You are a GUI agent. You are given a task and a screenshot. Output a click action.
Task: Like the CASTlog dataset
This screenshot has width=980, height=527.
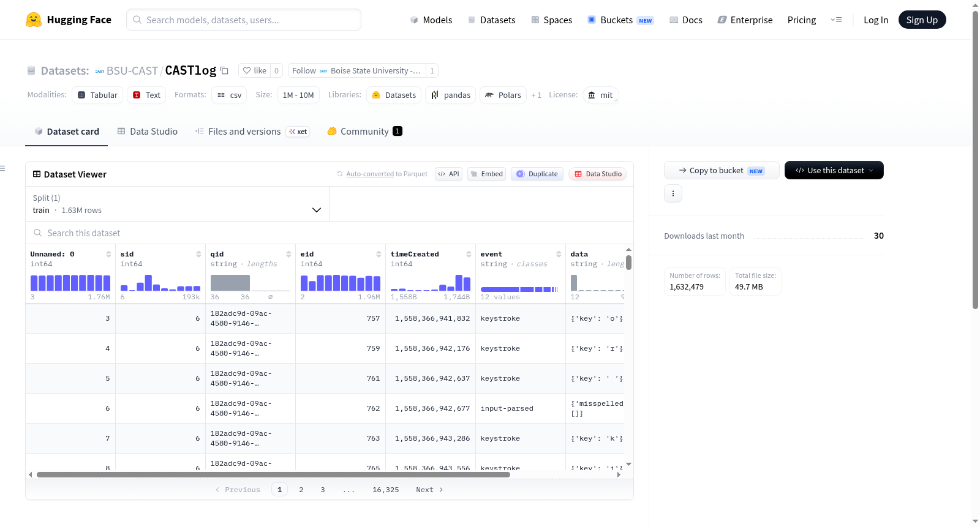(x=255, y=70)
